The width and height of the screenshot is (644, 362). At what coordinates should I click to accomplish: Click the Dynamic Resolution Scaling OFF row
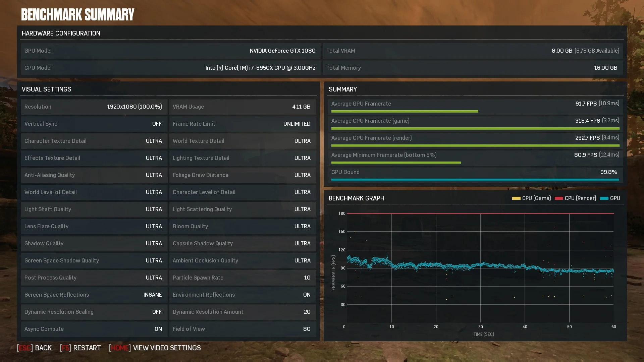[x=94, y=312]
